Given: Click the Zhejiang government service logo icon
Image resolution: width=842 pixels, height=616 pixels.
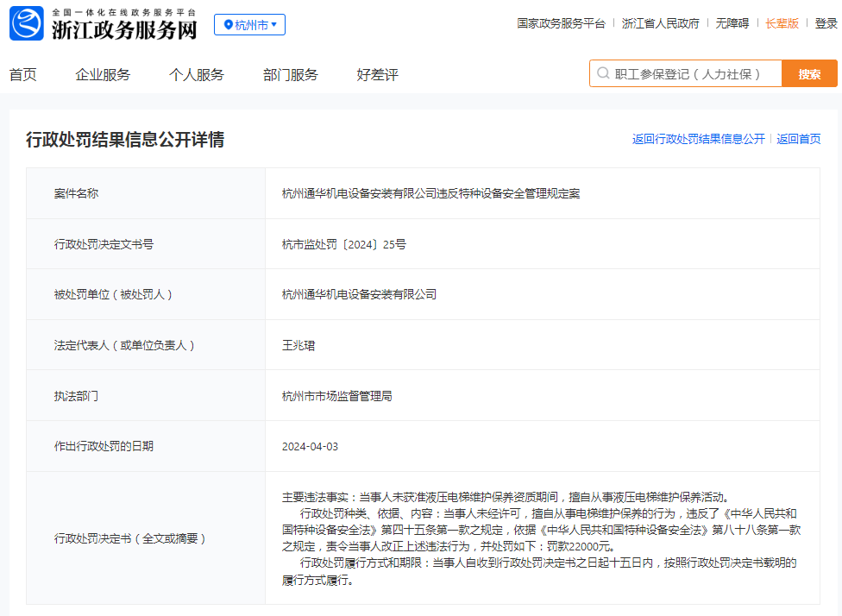Looking at the screenshot, I should [27, 23].
